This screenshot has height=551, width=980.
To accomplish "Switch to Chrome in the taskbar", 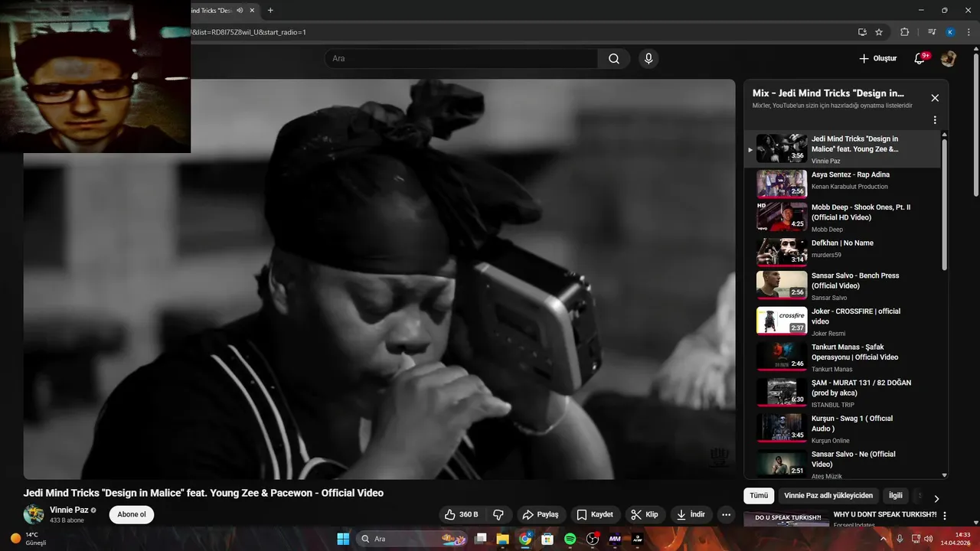I will click(x=525, y=539).
